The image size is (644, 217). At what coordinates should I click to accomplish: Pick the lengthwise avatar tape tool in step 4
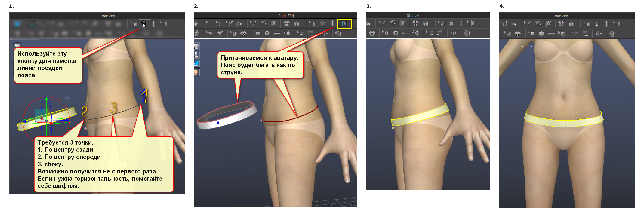coord(607,24)
